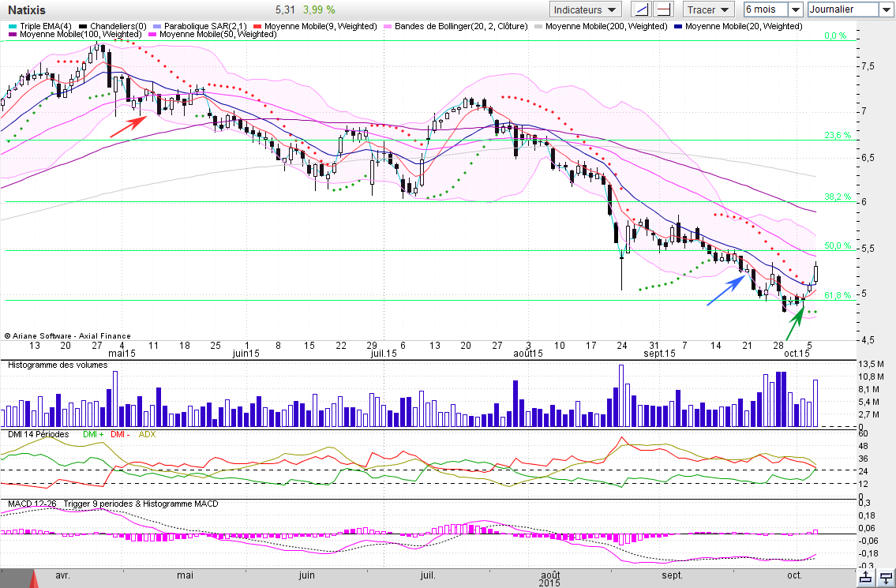
Task: Click the Moyenne Mobile(100, Weighted) legend swatch
Action: coord(13,34)
